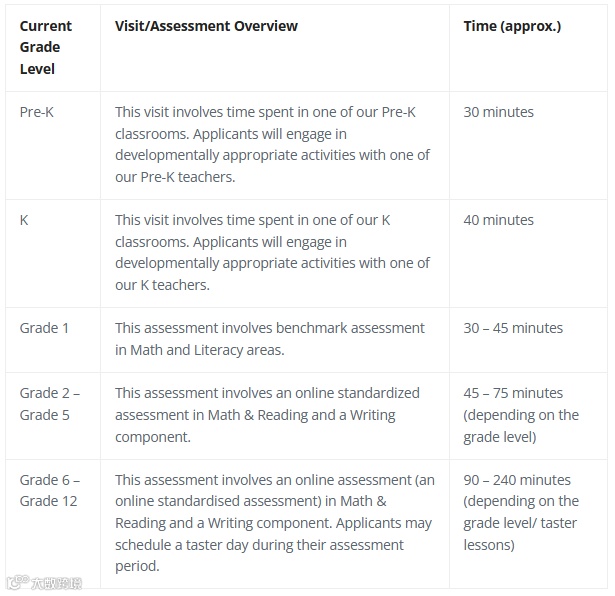Click the 90 – 240 minutes cell
This screenshot has height=596, width=615.
[x=521, y=512]
